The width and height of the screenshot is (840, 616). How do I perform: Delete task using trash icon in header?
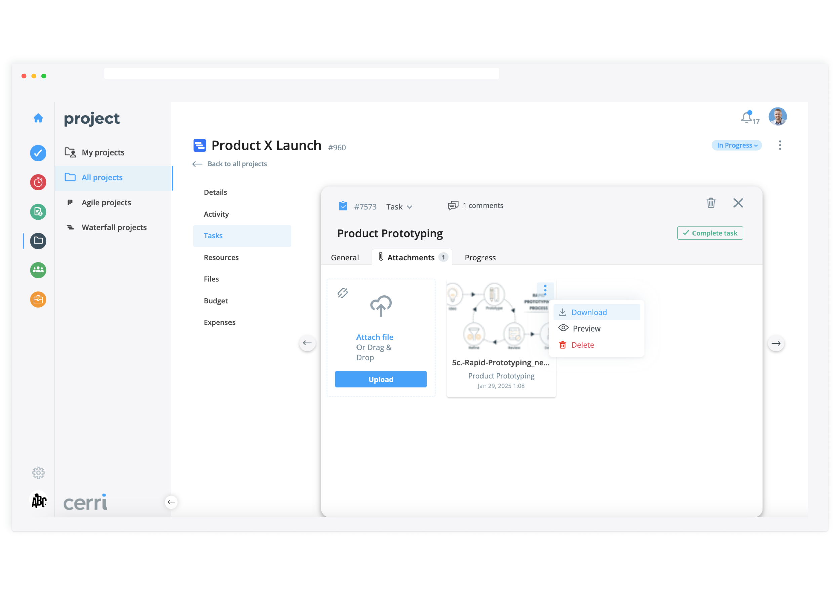click(711, 203)
